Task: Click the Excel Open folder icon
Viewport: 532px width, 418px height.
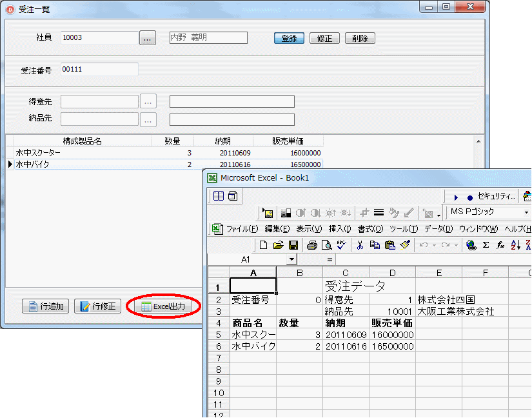Action: pos(278,244)
